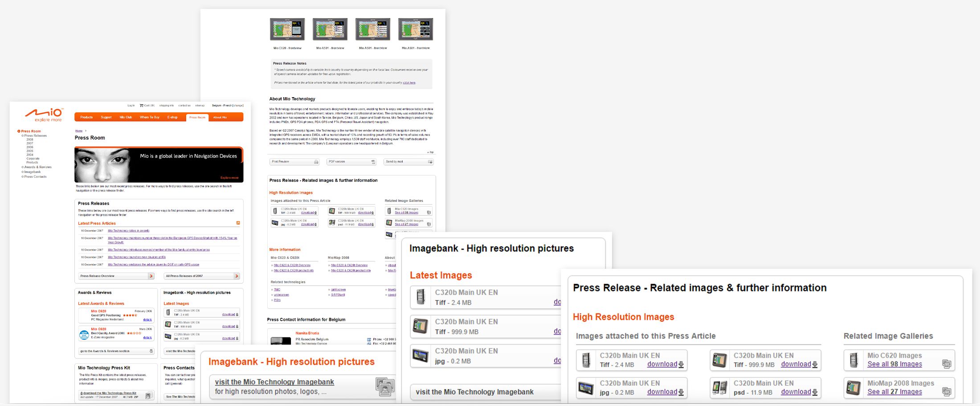Click the [change] language link

238,106
